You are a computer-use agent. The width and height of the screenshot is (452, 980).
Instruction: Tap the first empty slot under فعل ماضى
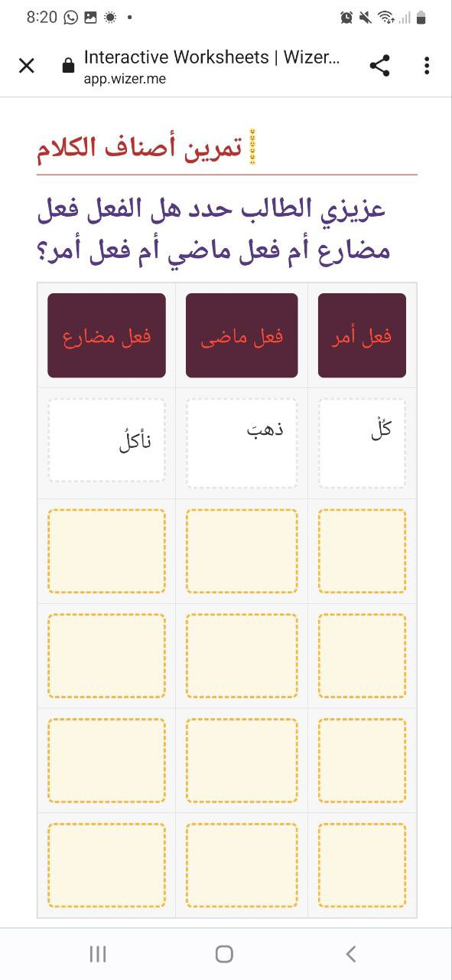pyautogui.click(x=242, y=551)
